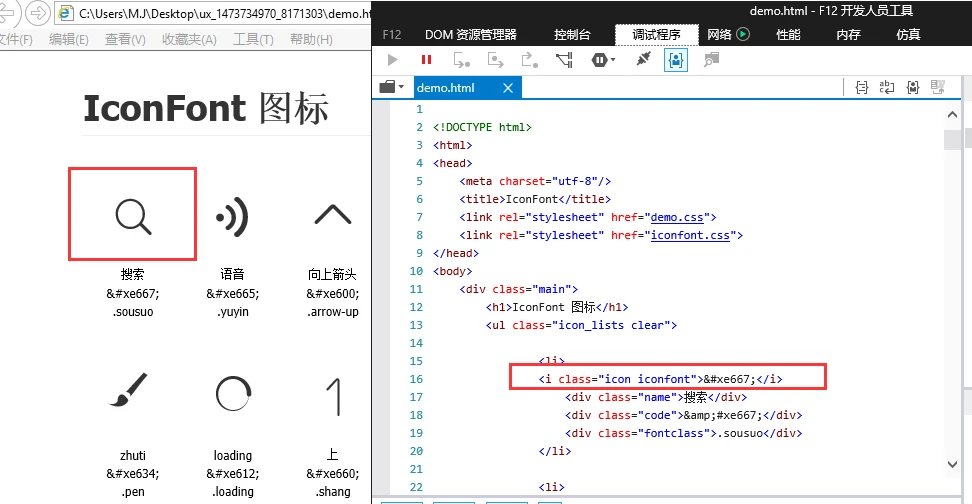Screen dimensions: 972x504
Task: Open the 帮助(H) menu
Action: pyautogui.click(x=311, y=40)
